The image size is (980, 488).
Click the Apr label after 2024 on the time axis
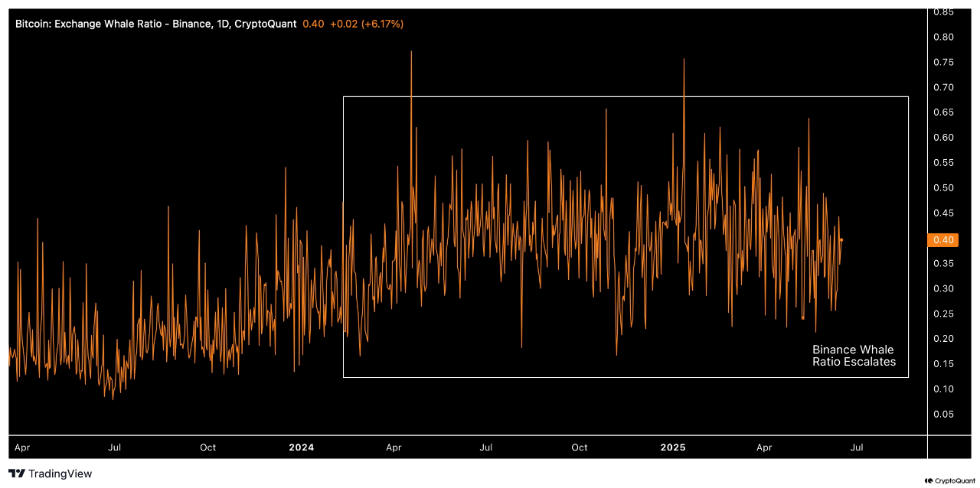click(394, 447)
